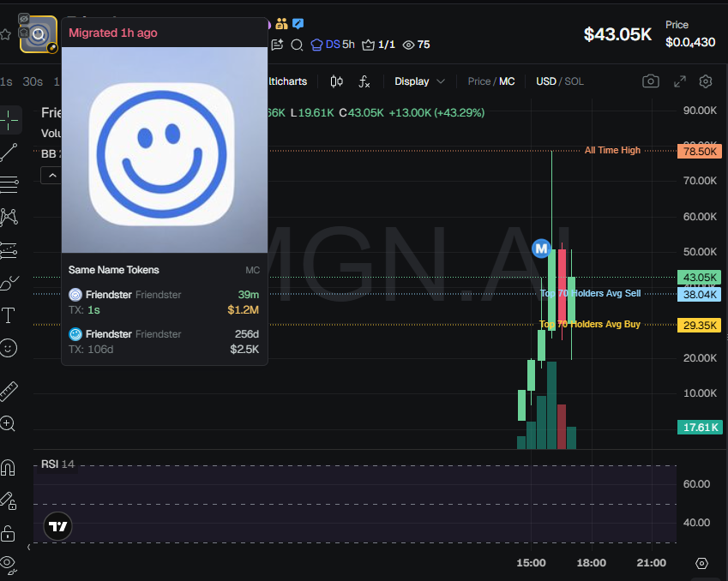
Task: Open time axis settings hexagon icon
Action: tap(701, 563)
